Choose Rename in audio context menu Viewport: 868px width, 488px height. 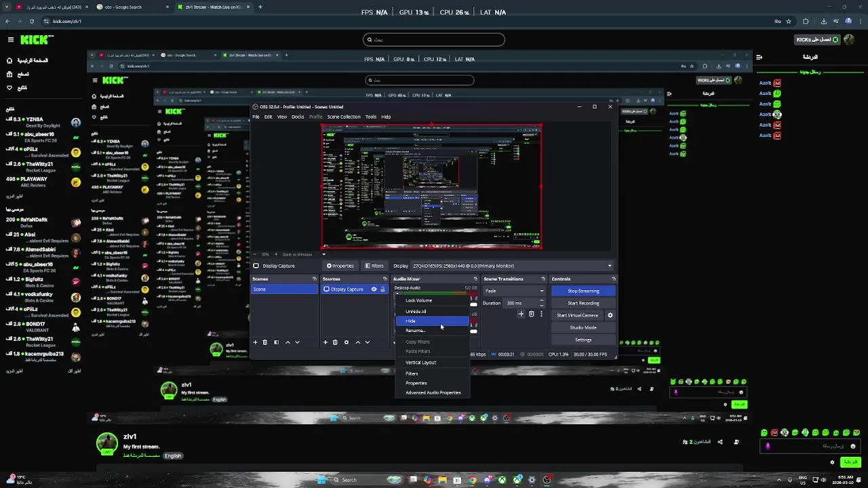[432, 331]
